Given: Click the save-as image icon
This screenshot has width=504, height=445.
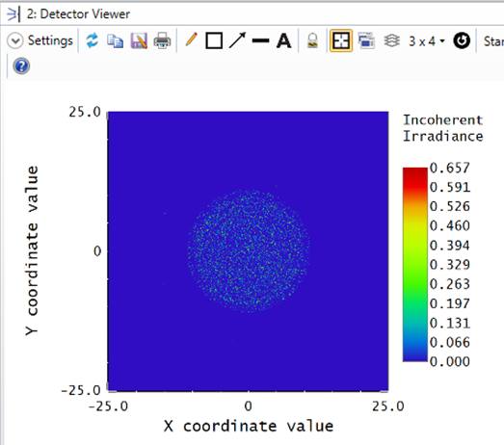Looking at the screenshot, I should point(139,40).
